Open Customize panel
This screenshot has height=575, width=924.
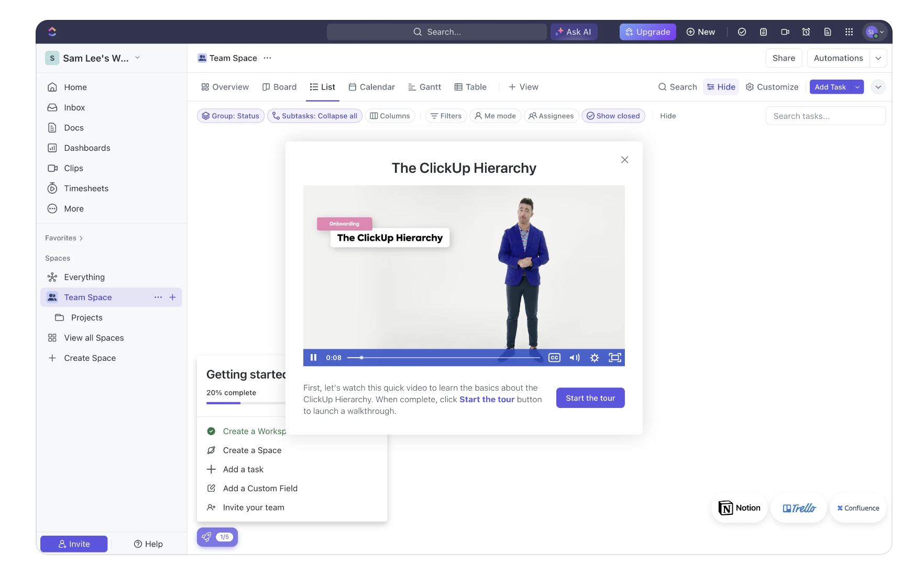click(x=772, y=87)
